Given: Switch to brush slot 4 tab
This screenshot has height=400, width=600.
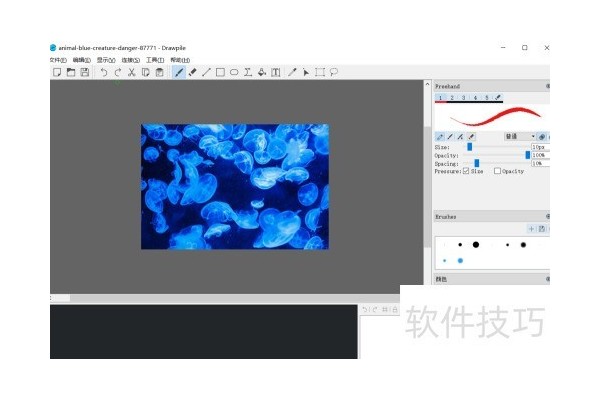Looking at the screenshot, I should tap(475, 98).
